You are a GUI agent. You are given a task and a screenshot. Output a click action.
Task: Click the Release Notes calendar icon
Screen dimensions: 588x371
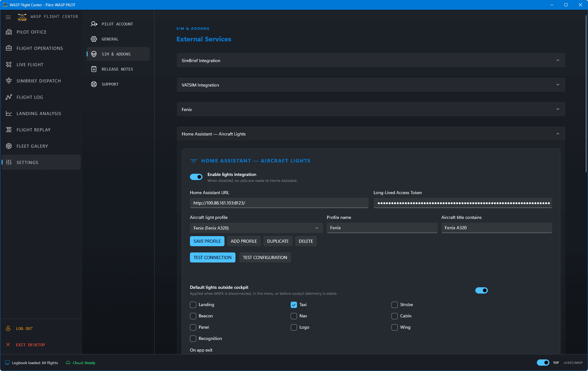click(94, 69)
